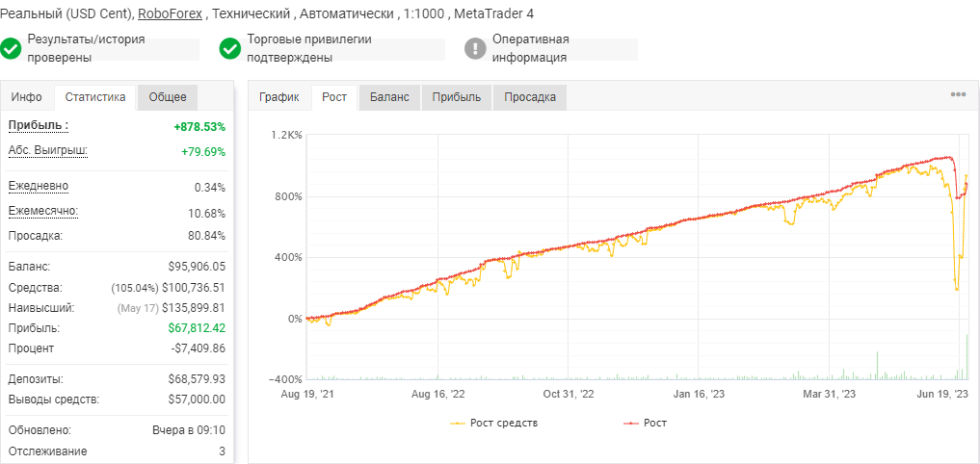This screenshot has height=464, width=980.
Task: Click the green checkmark beside Результаты/история проверены
Action: point(11,49)
